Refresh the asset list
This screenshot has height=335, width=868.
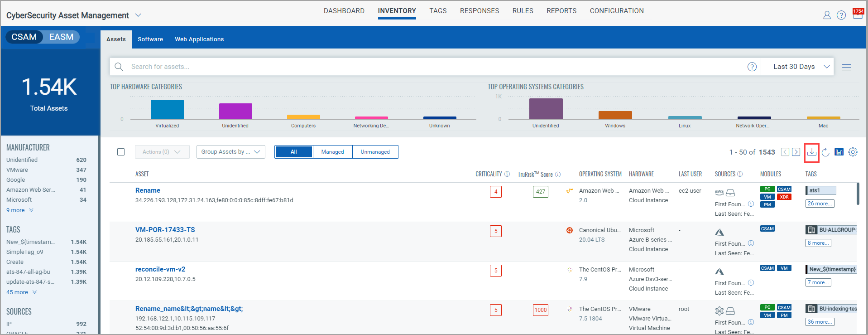(825, 152)
